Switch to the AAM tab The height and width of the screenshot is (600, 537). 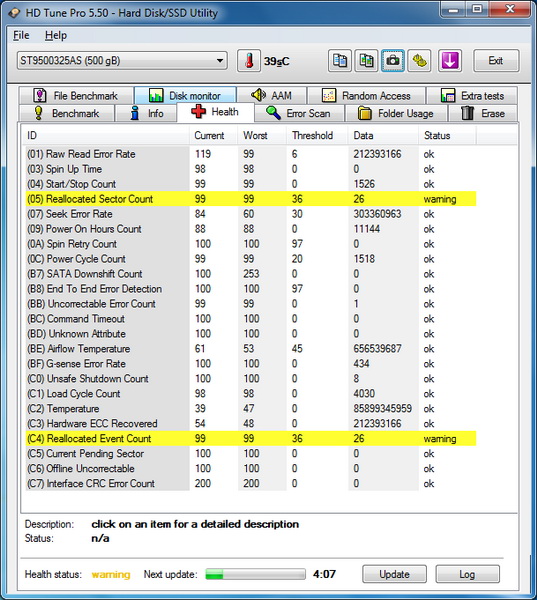point(271,95)
